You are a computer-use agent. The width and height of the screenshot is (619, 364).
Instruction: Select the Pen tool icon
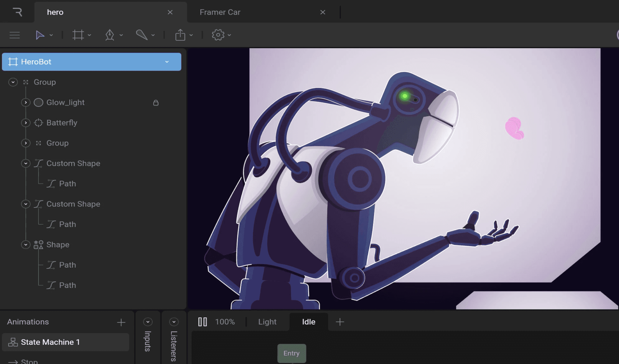pyautogui.click(x=109, y=35)
